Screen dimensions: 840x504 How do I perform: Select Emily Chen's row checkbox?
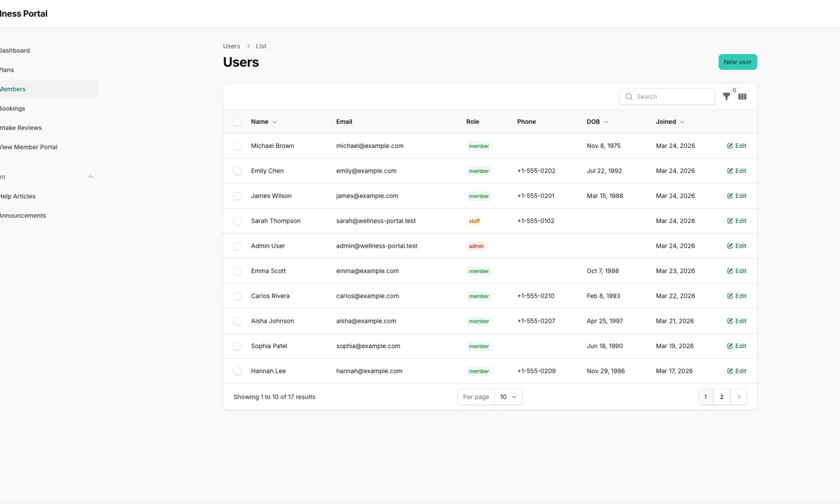pyautogui.click(x=237, y=171)
